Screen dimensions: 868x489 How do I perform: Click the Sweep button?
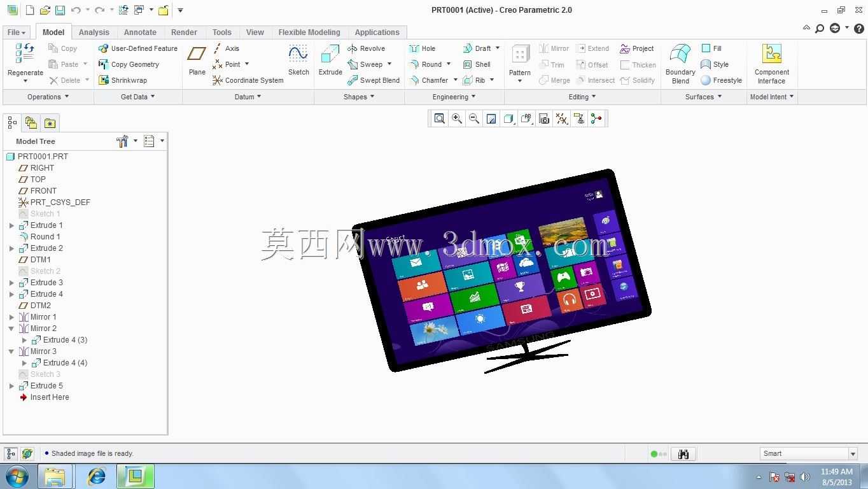(365, 64)
